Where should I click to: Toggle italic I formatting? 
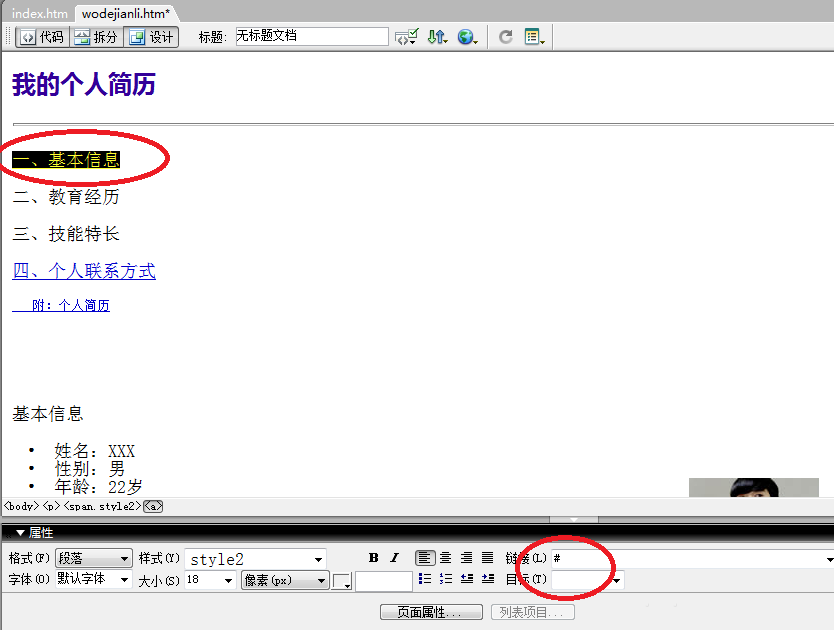point(394,558)
